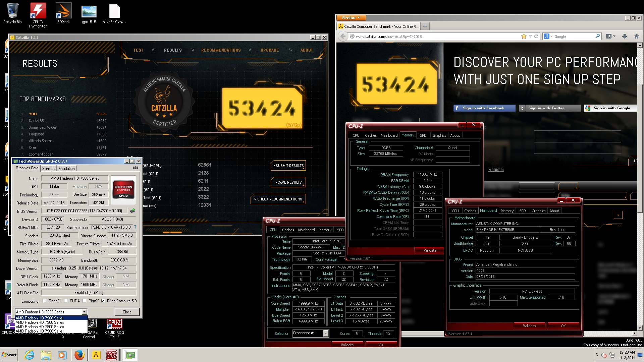
Task: Open TEST section in Catzilla
Action: [x=138, y=50]
